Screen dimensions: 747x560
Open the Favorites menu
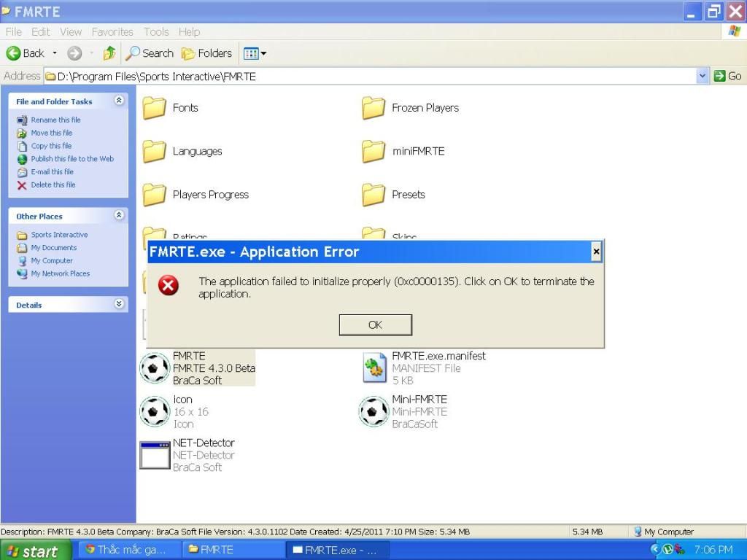click(x=112, y=32)
